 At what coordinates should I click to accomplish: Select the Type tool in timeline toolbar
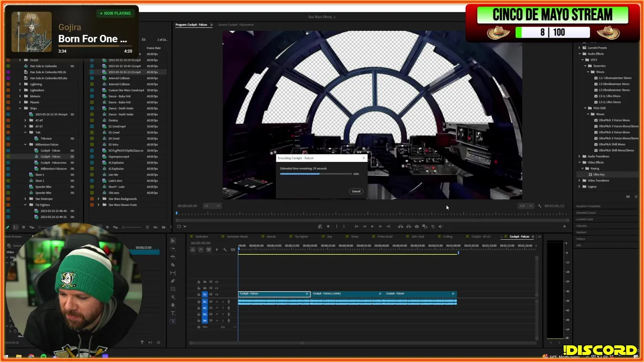point(173,313)
